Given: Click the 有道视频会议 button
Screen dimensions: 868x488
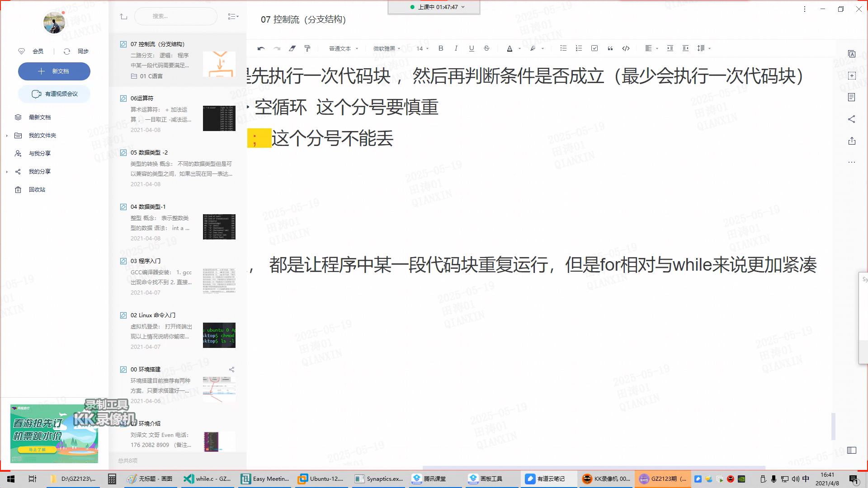Looking at the screenshot, I should pyautogui.click(x=54, y=94).
